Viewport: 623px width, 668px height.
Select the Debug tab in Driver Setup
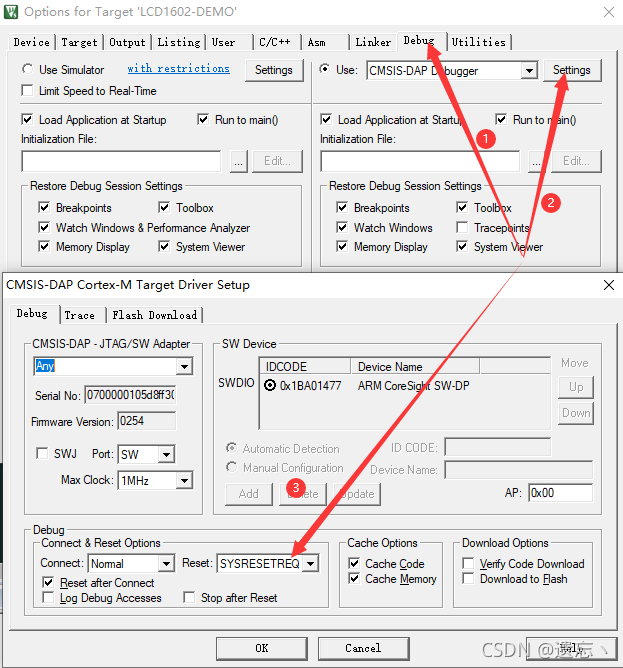point(32,314)
